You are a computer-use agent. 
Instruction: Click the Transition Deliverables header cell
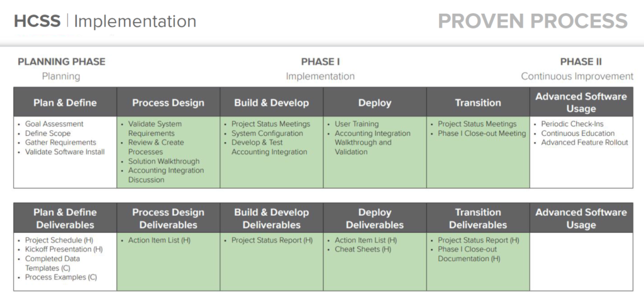pos(477,218)
